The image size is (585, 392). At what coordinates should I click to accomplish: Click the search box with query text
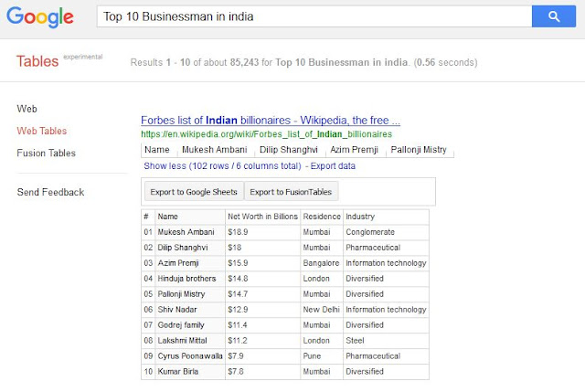(x=314, y=16)
